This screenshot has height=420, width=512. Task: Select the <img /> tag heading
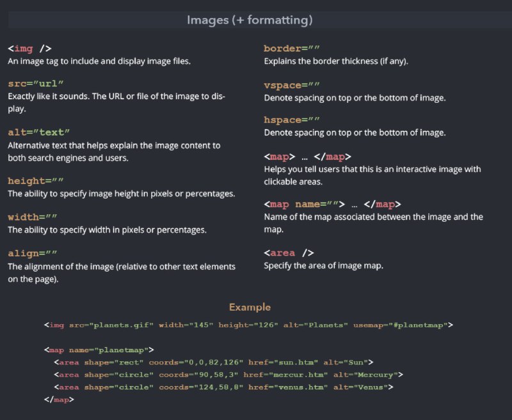29,49
